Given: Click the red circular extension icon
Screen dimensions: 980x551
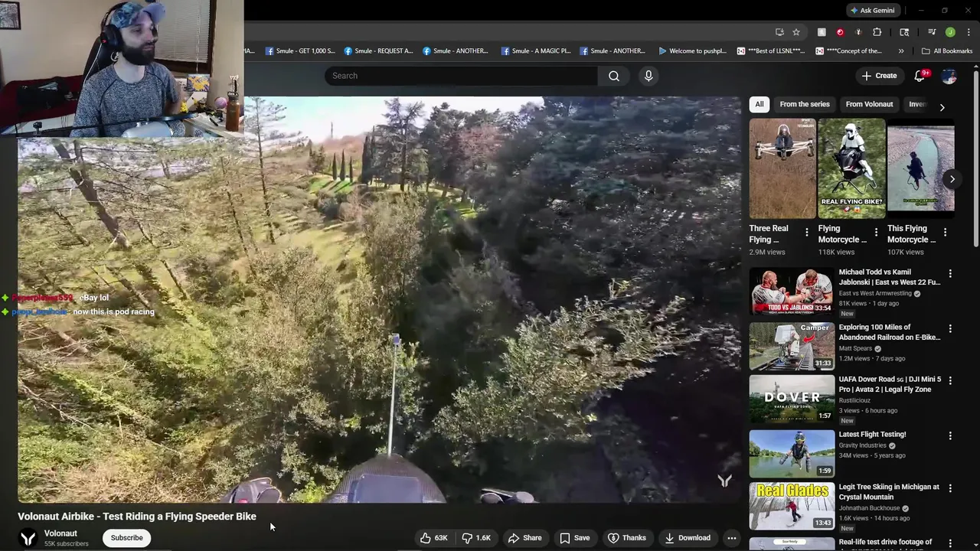Looking at the screenshot, I should coord(840,32).
